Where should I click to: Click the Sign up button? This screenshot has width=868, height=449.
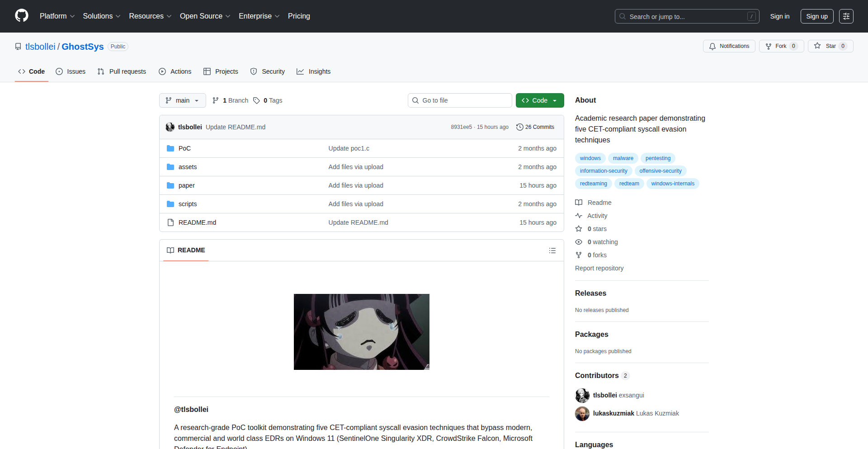pyautogui.click(x=817, y=16)
